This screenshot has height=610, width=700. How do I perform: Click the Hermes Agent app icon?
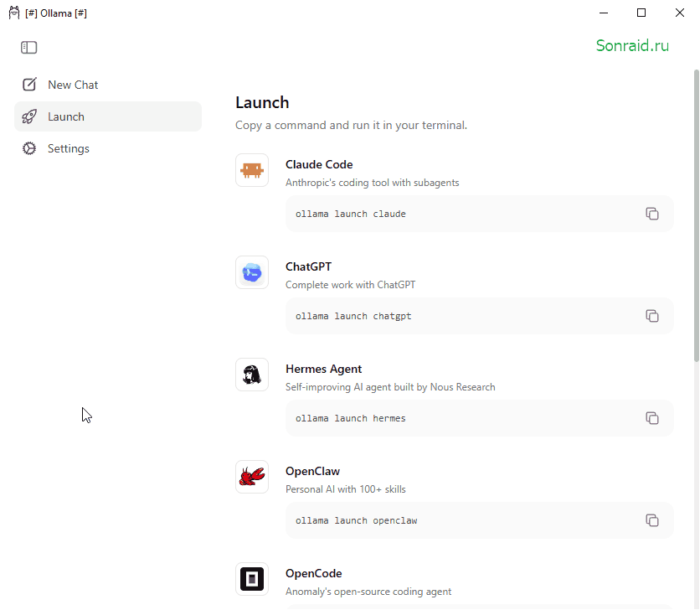[252, 375]
